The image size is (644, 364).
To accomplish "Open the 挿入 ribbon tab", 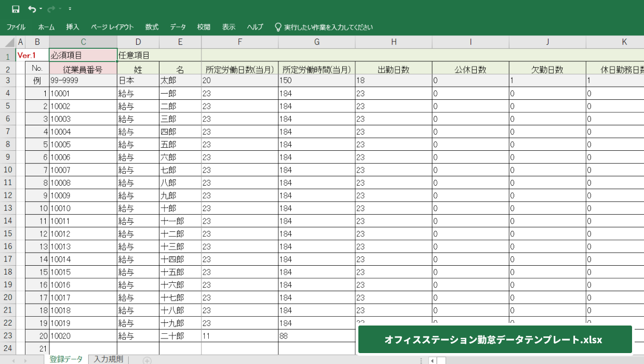I will click(73, 27).
